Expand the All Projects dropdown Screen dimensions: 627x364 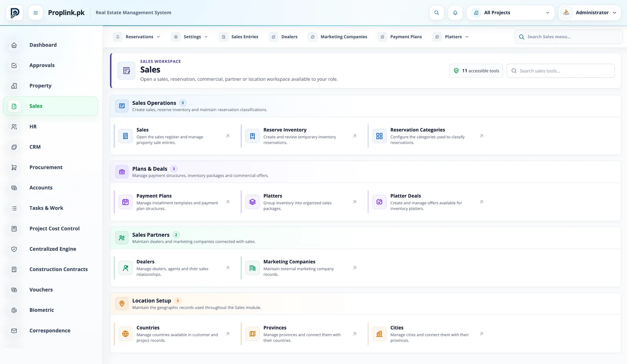(x=511, y=13)
